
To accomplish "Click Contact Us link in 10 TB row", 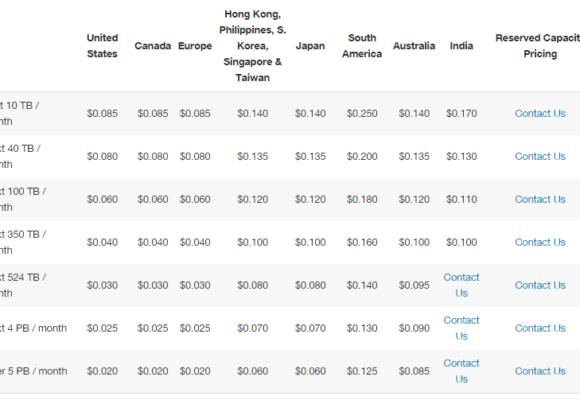I will click(x=540, y=114).
